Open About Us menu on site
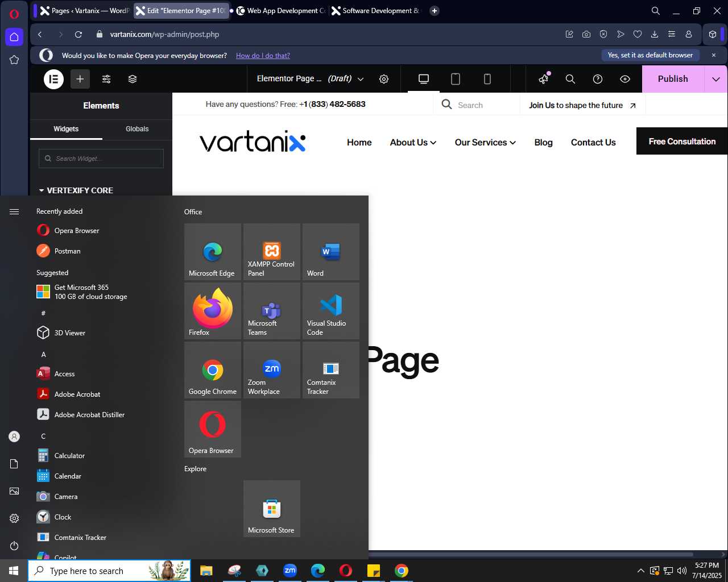This screenshot has height=582, width=728. coord(413,142)
